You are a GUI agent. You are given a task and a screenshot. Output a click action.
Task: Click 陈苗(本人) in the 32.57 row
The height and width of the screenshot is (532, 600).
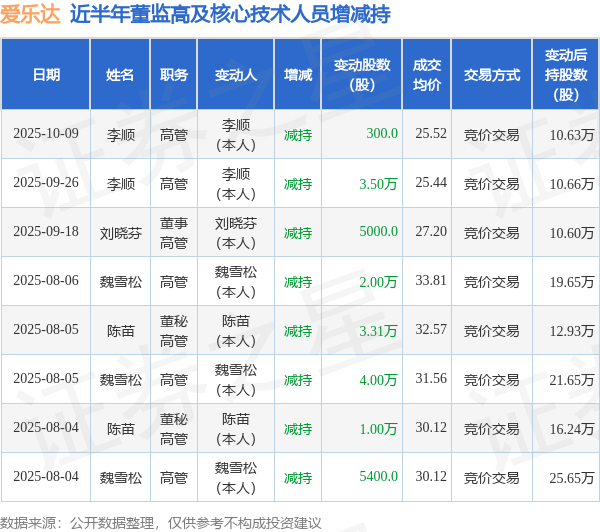tap(236, 331)
